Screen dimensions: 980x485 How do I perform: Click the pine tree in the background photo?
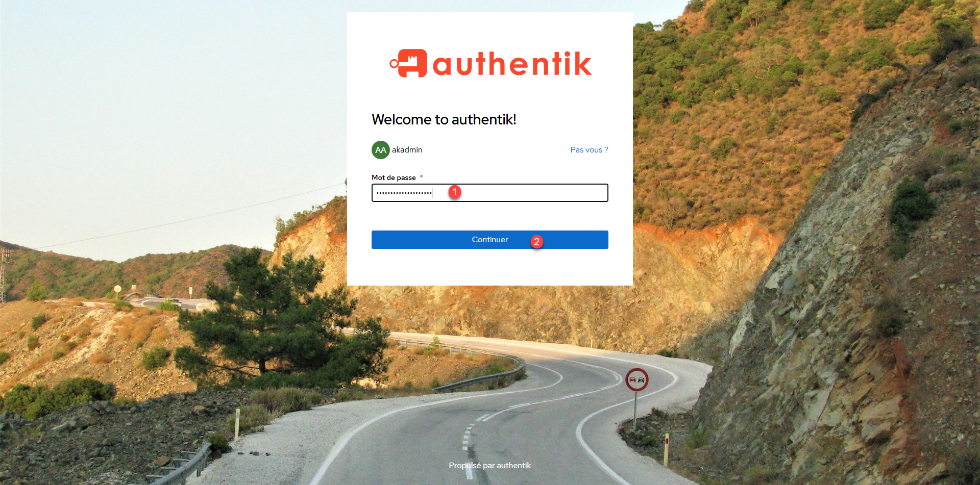pyautogui.click(x=276, y=316)
